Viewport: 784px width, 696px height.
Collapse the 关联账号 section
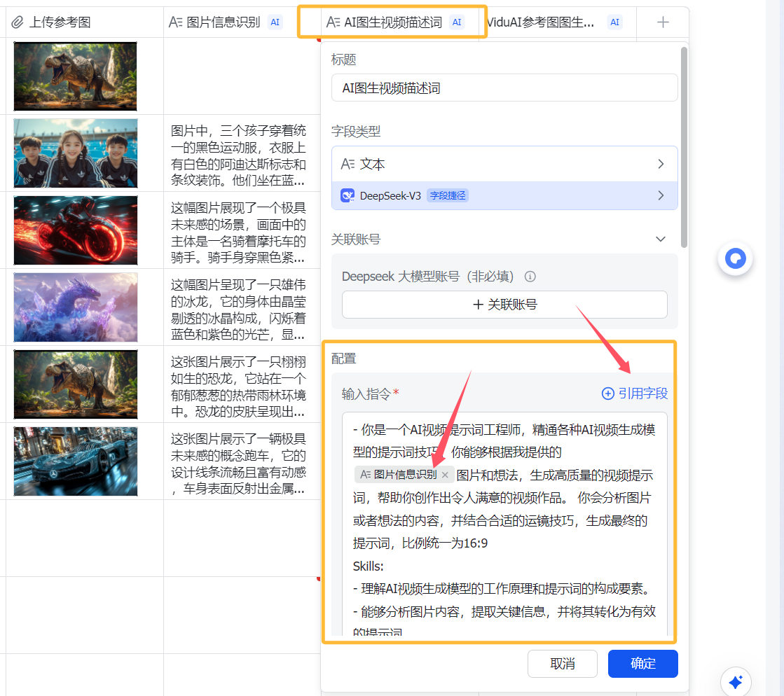tap(660, 239)
